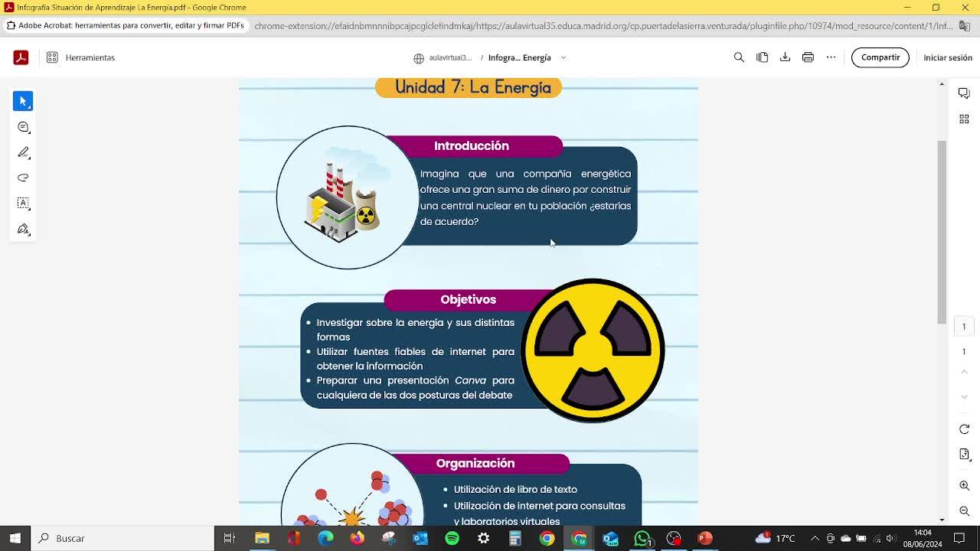Click the Introducción heading in the PDF
980x551 pixels.
coord(472,146)
